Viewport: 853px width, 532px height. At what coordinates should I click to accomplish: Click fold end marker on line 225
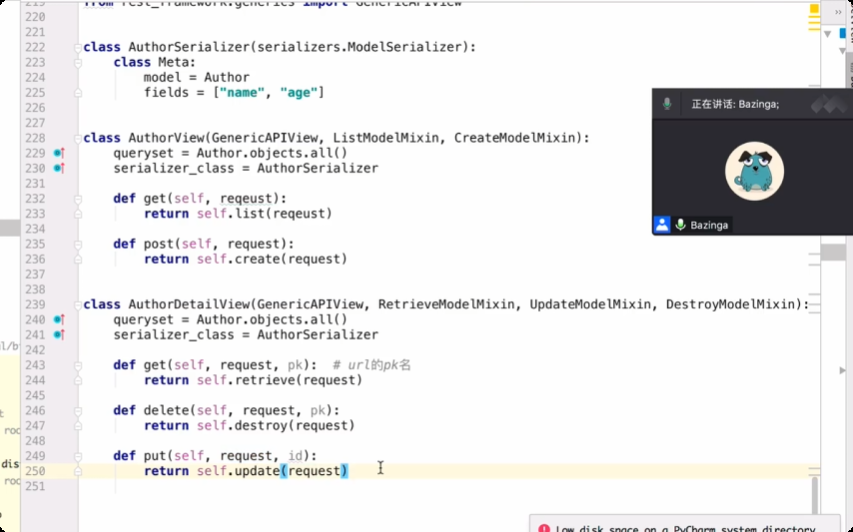78,93
